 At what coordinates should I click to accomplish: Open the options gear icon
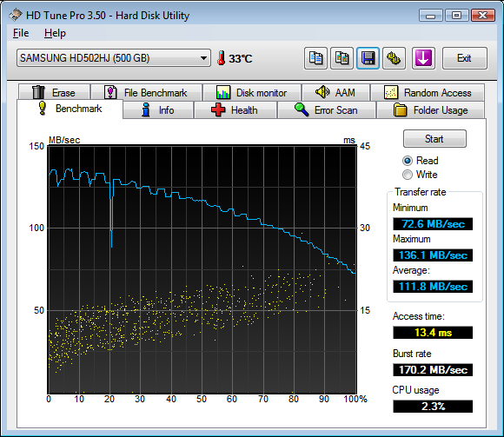point(394,58)
